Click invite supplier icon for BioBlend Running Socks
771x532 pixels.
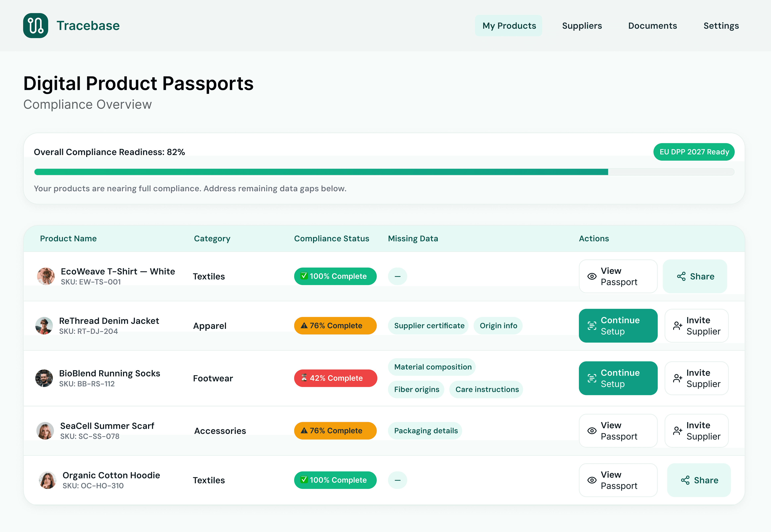click(x=678, y=378)
